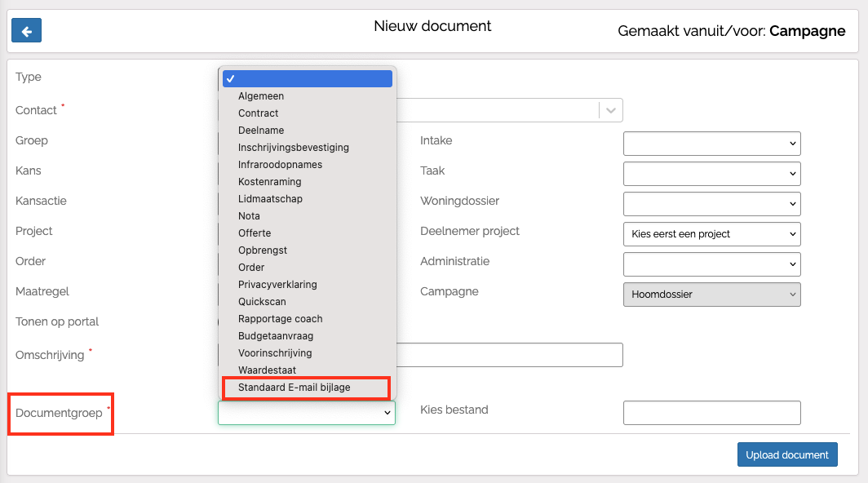Pick 'Waardestaat' in the dropdown

(x=267, y=370)
